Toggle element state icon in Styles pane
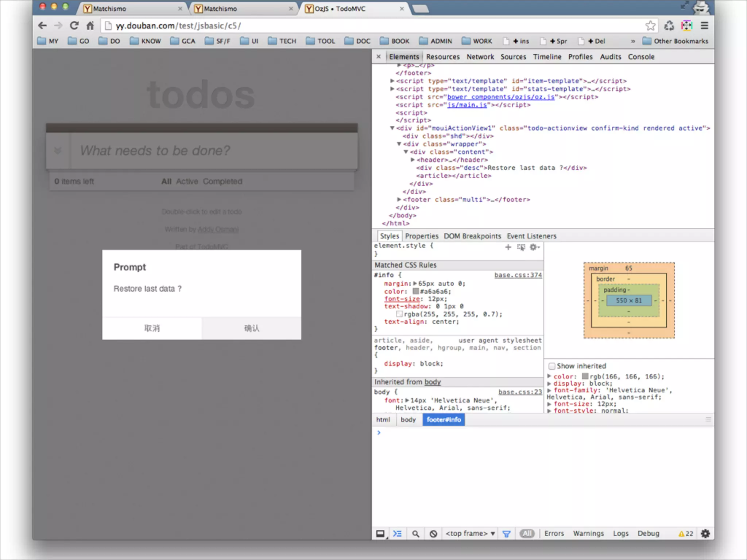 coord(521,247)
